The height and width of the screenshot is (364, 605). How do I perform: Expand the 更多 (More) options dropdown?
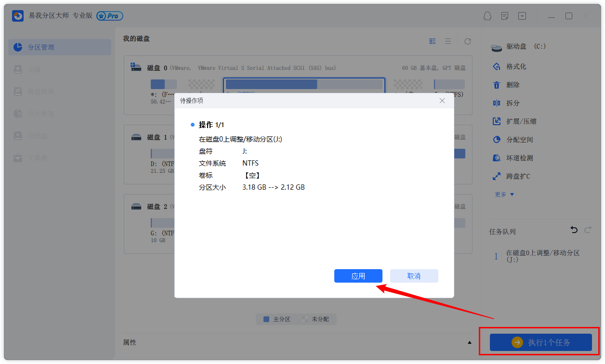(x=501, y=194)
